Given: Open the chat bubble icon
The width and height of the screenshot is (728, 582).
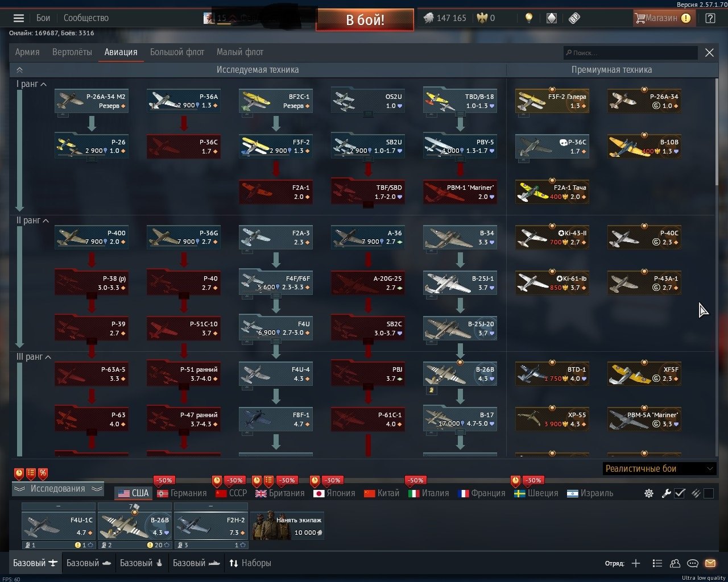Looking at the screenshot, I should [x=693, y=563].
